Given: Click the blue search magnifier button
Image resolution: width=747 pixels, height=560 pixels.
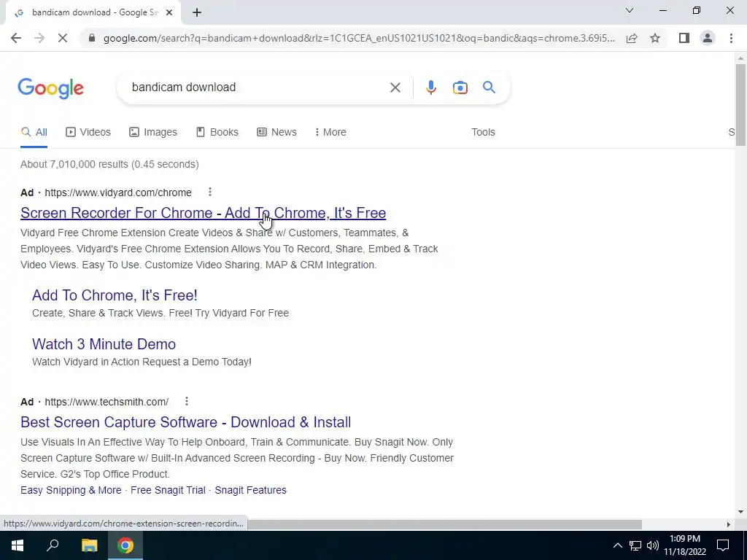Looking at the screenshot, I should pos(489,87).
